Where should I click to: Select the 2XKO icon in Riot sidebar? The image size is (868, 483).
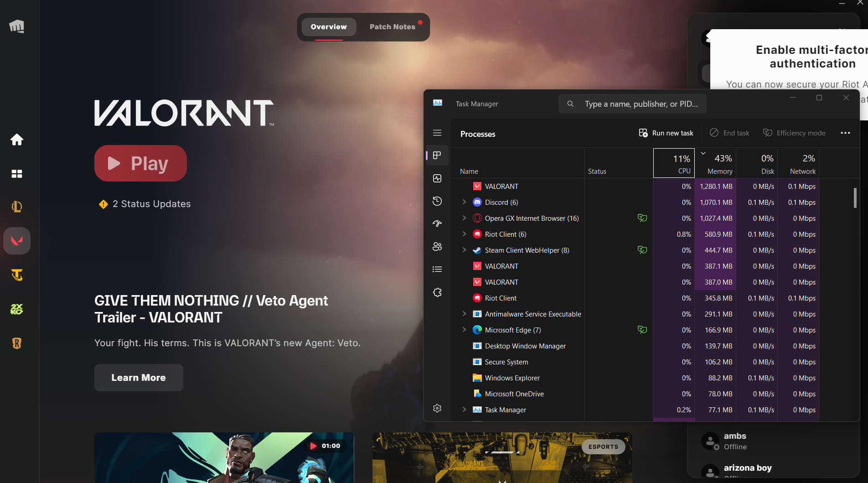[17, 309]
